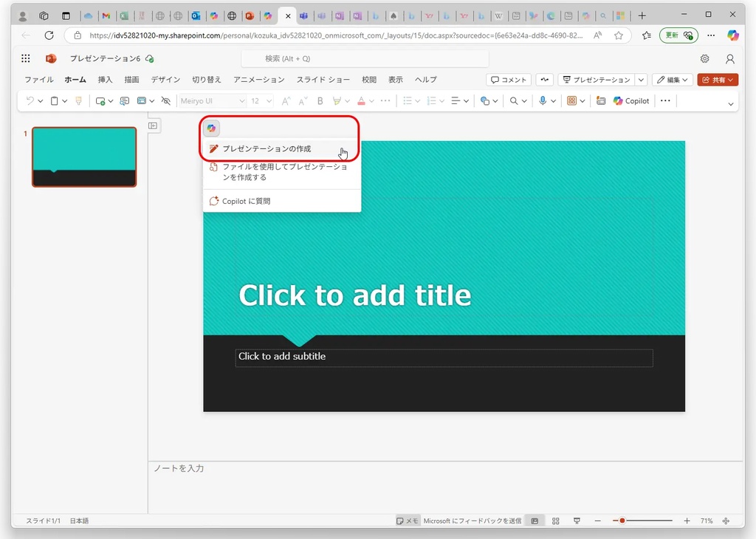Click the プレゼンテーション present button

[x=597, y=80]
